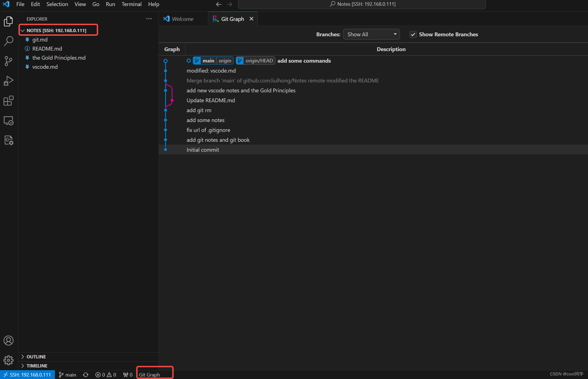Image resolution: width=588 pixels, height=379 pixels.
Task: Click the origin/HEAD branch label
Action: [x=256, y=61]
